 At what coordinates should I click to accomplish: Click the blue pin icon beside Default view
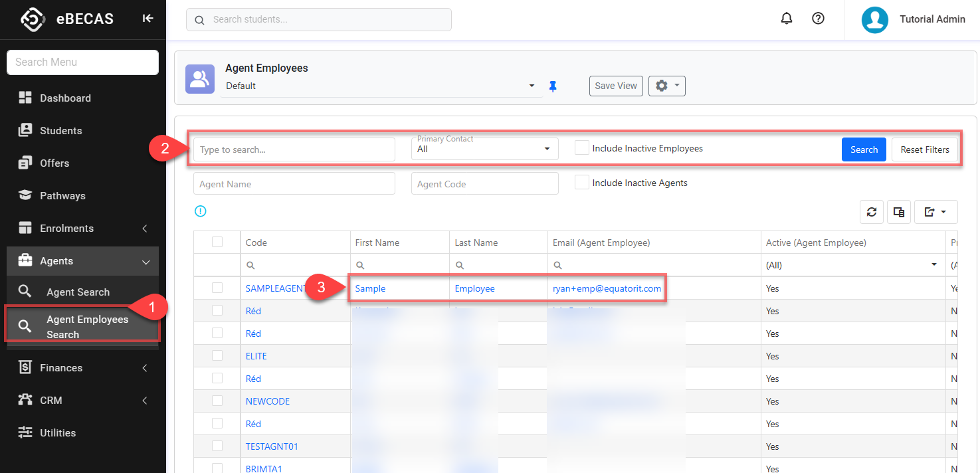tap(553, 86)
